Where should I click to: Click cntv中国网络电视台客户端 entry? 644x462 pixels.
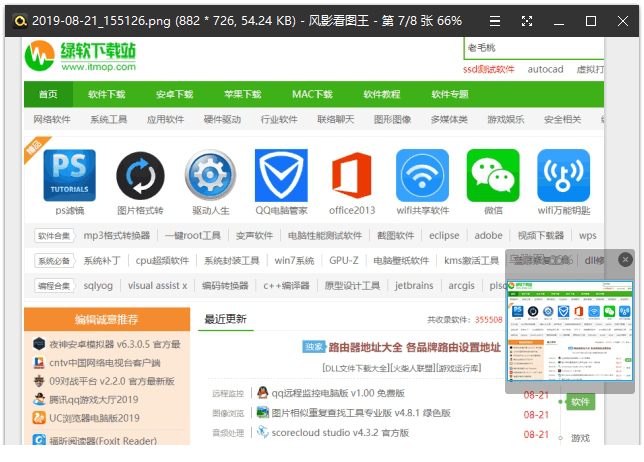pyautogui.click(x=105, y=363)
